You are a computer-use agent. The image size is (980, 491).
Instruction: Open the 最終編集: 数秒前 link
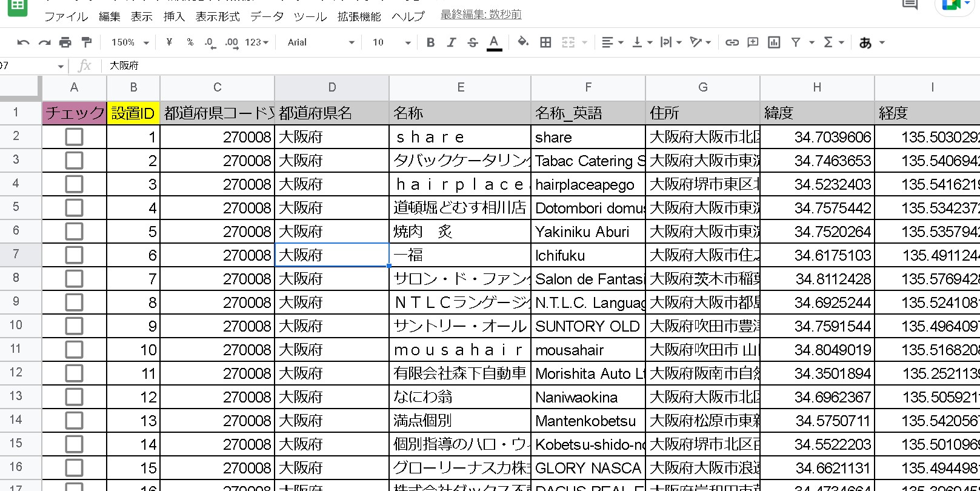481,15
